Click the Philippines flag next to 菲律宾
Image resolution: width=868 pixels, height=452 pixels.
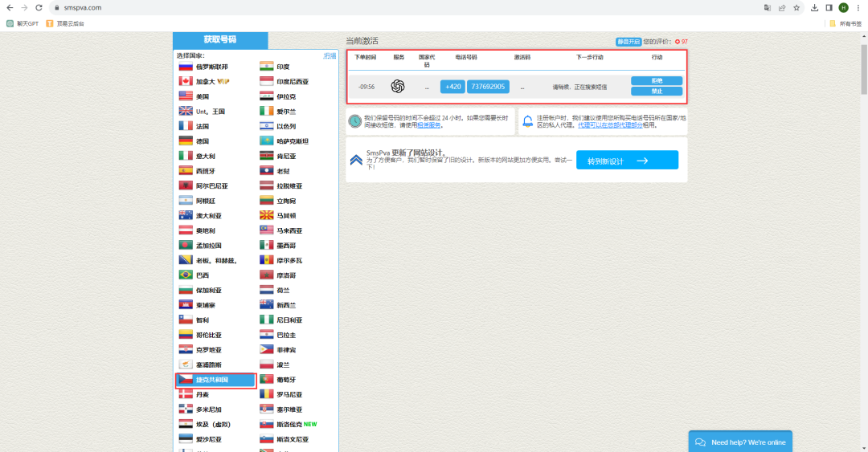(x=266, y=350)
